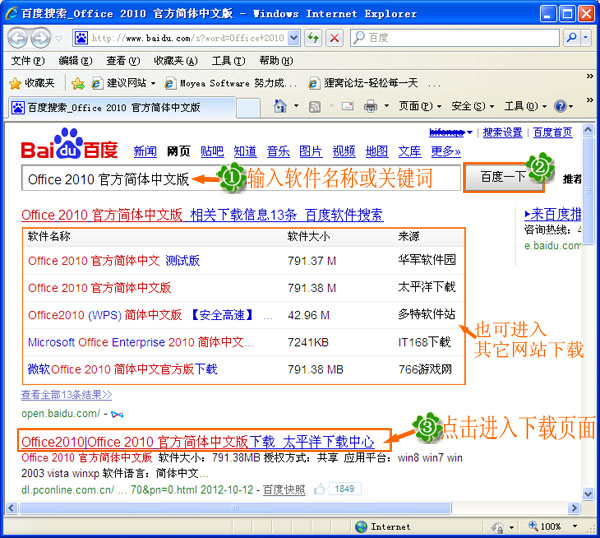
Task: Open the 页面(P) command menu
Action: click(420, 106)
